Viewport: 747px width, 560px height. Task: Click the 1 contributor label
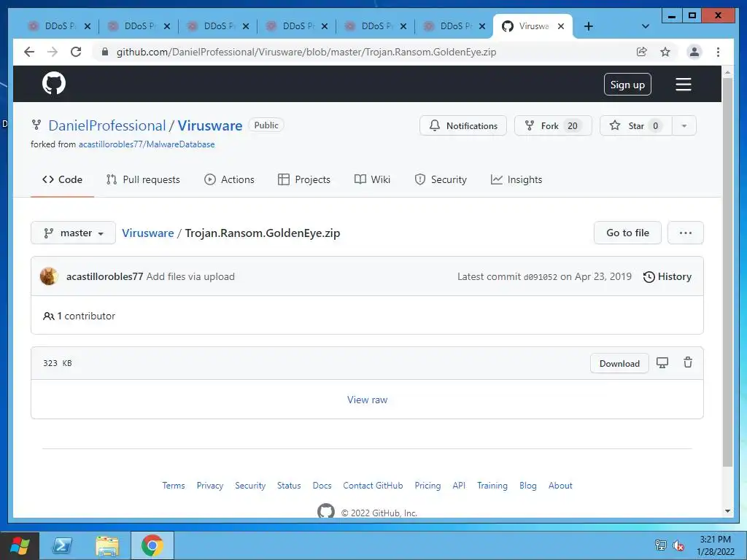click(x=79, y=316)
